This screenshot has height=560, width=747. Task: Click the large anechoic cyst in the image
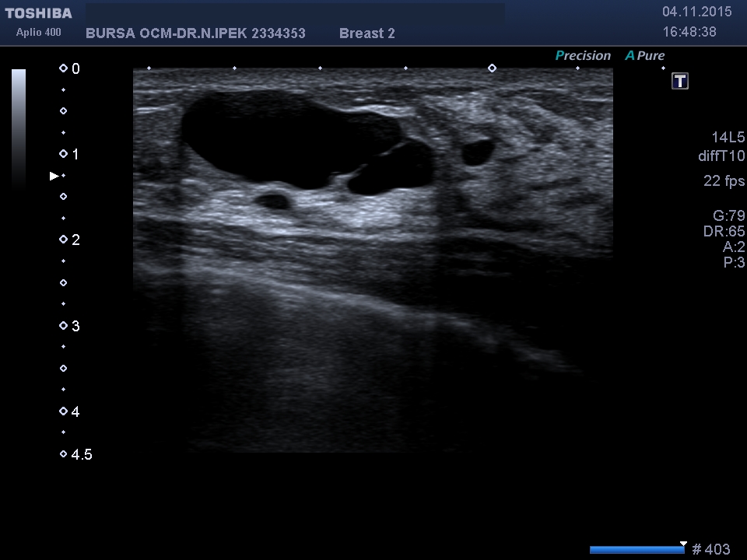tap(290, 138)
